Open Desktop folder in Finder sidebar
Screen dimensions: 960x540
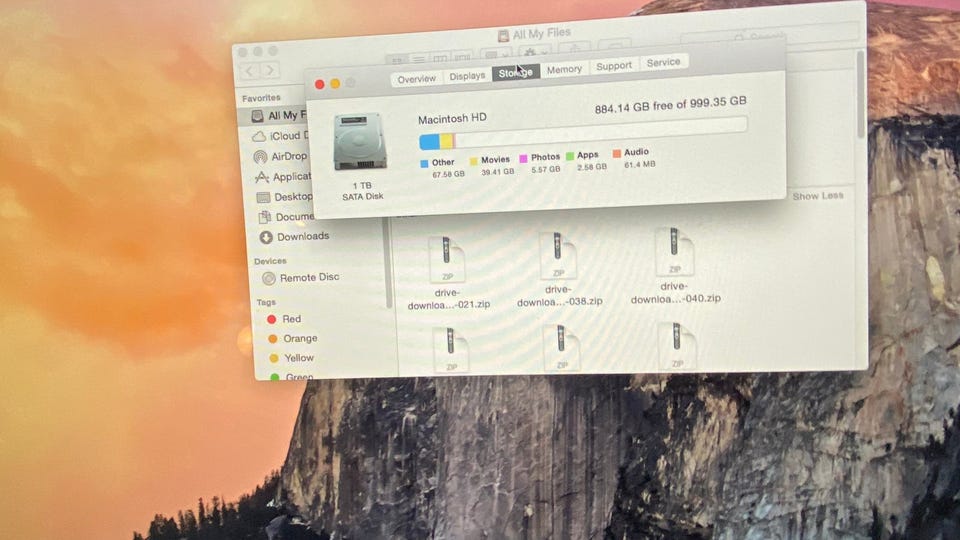[x=285, y=197]
